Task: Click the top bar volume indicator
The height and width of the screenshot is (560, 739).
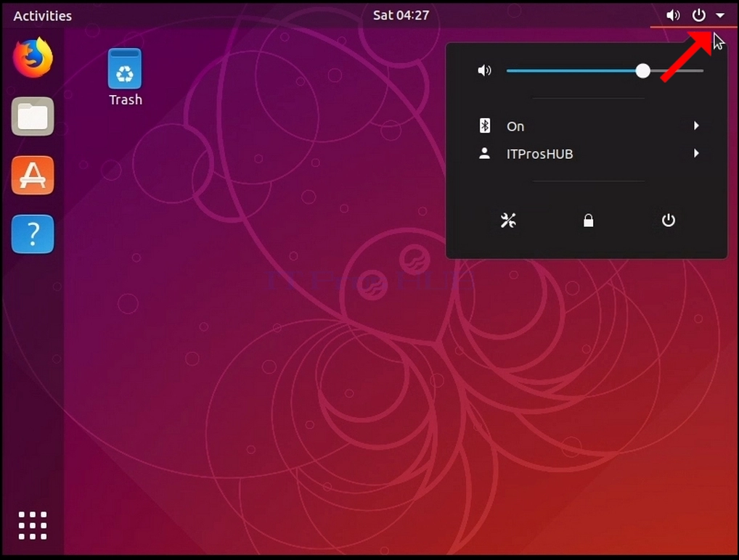Action: coord(672,15)
